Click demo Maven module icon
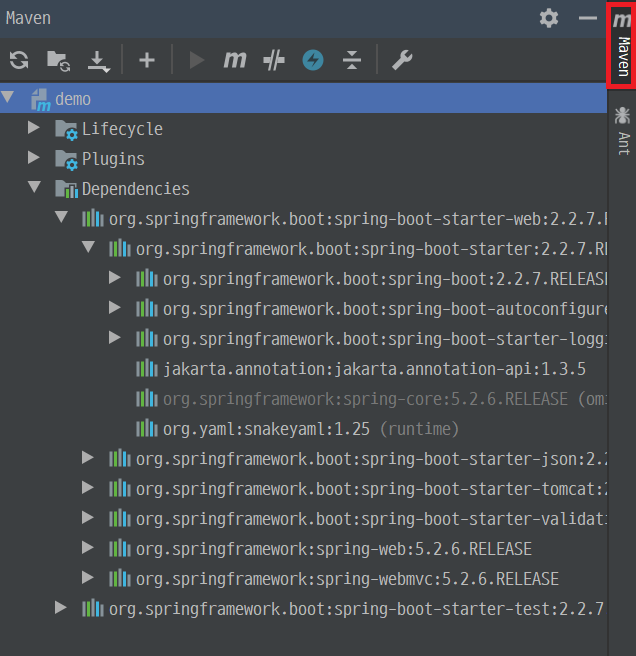Screen dimensions: 636x656 tap(41, 100)
